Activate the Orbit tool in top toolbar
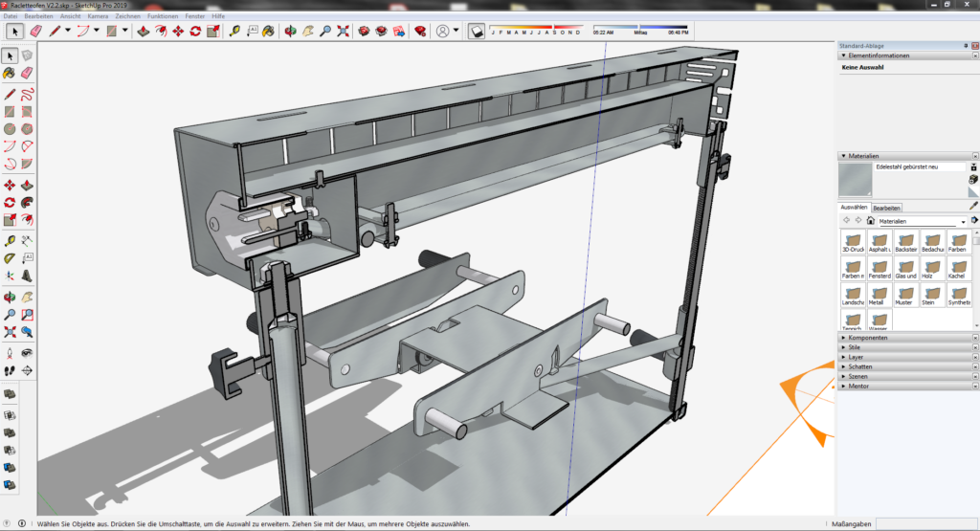The width and height of the screenshot is (980, 531). [x=291, y=31]
